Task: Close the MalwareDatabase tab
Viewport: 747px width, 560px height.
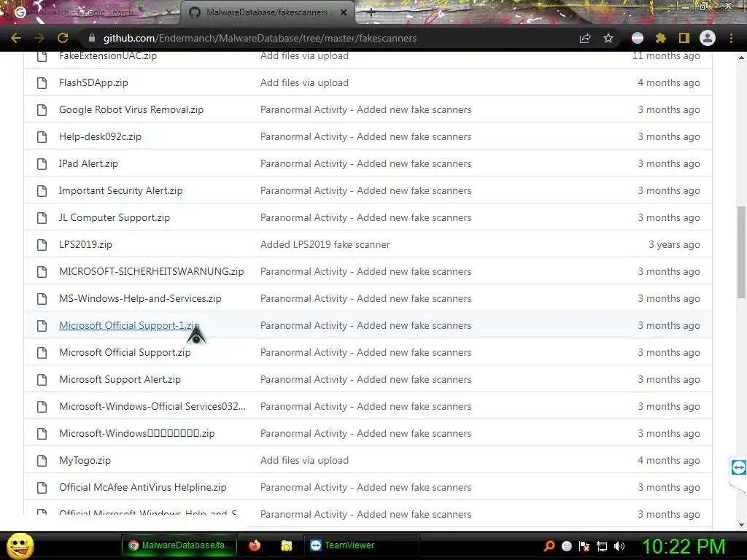Action: click(344, 12)
